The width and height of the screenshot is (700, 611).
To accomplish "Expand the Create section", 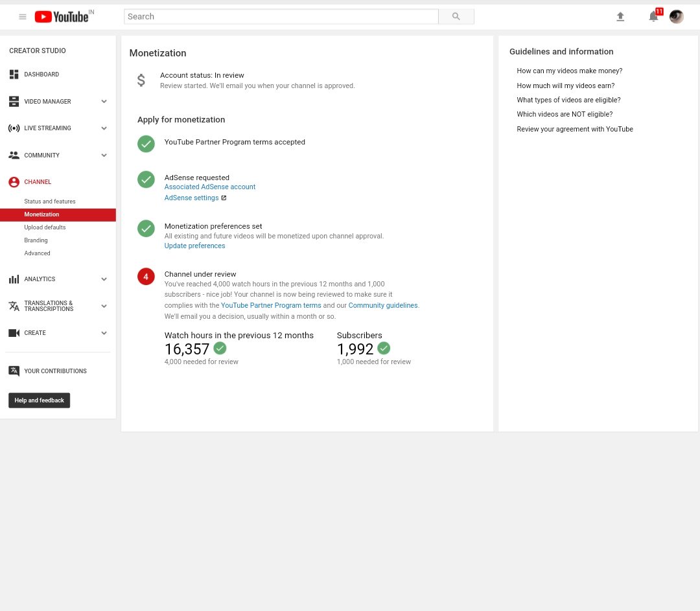I will tap(104, 333).
